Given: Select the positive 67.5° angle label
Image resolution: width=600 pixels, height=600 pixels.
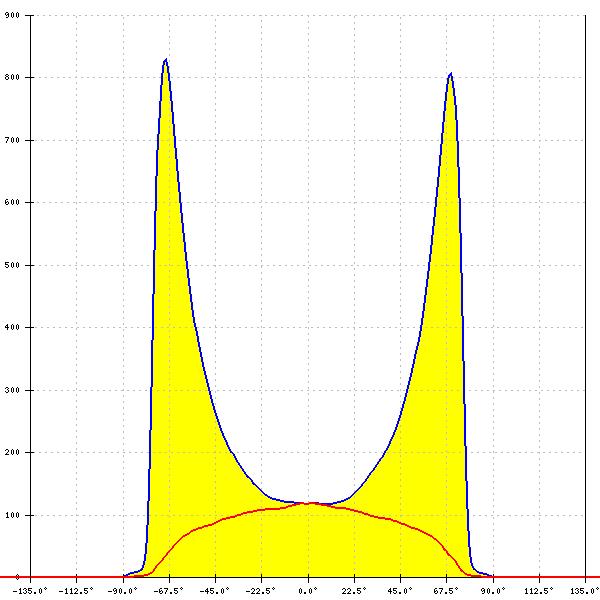Looking at the screenshot, I should [x=446, y=591].
